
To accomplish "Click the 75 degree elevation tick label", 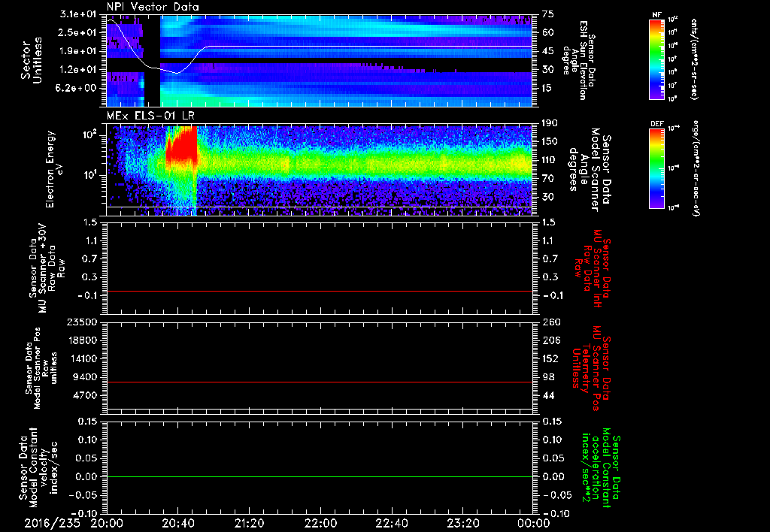I will point(547,14).
